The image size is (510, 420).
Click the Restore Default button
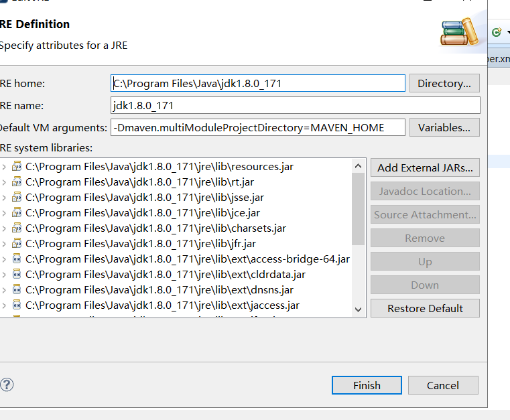pos(425,308)
